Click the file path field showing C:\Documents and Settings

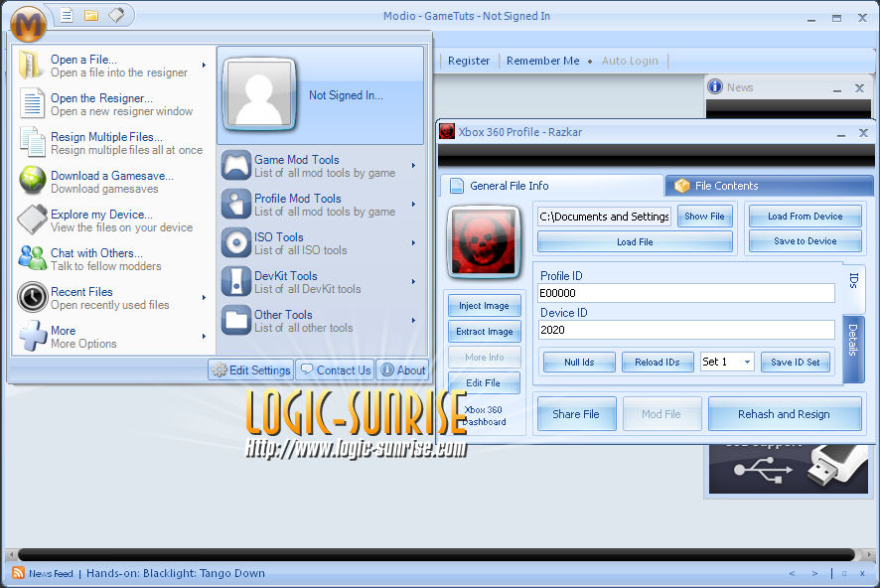click(605, 217)
